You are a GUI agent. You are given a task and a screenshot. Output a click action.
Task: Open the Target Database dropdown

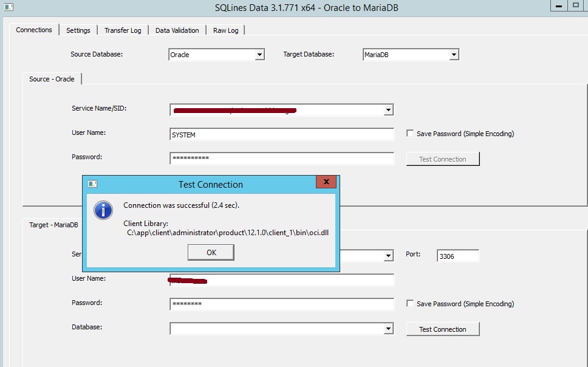(x=454, y=55)
